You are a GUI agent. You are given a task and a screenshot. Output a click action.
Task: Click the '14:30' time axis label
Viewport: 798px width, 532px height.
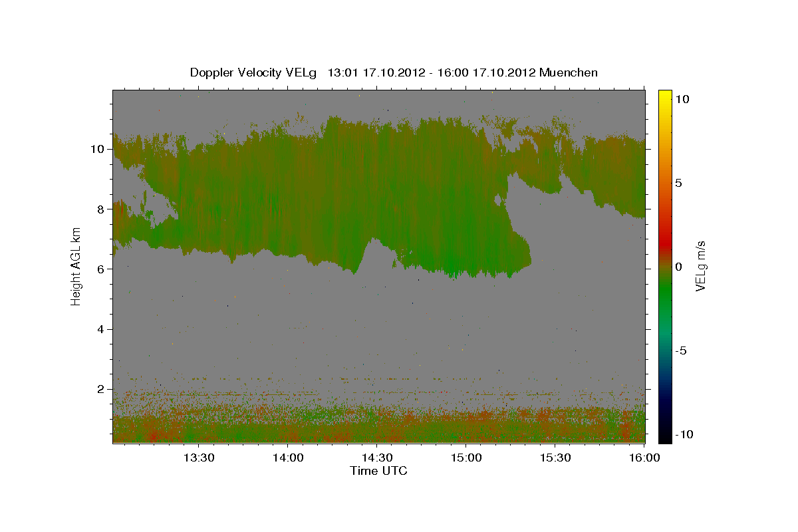376,458
